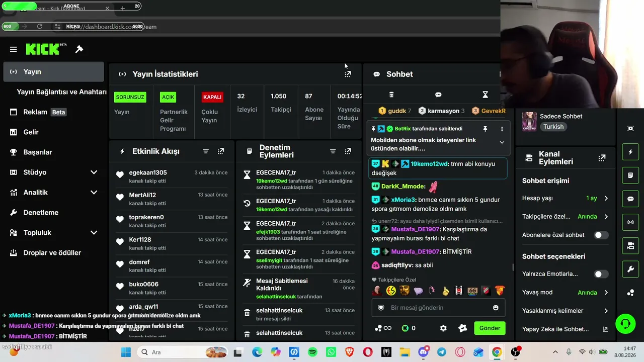Click the SORUNSUZ status badge
The width and height of the screenshot is (644, 362).
point(130,97)
